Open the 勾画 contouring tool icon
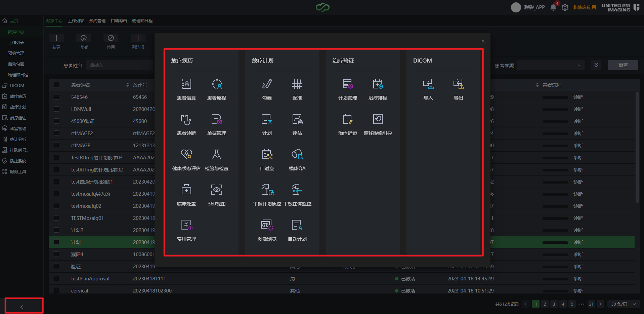Image resolution: width=644 pixels, height=314 pixels. coord(267,88)
